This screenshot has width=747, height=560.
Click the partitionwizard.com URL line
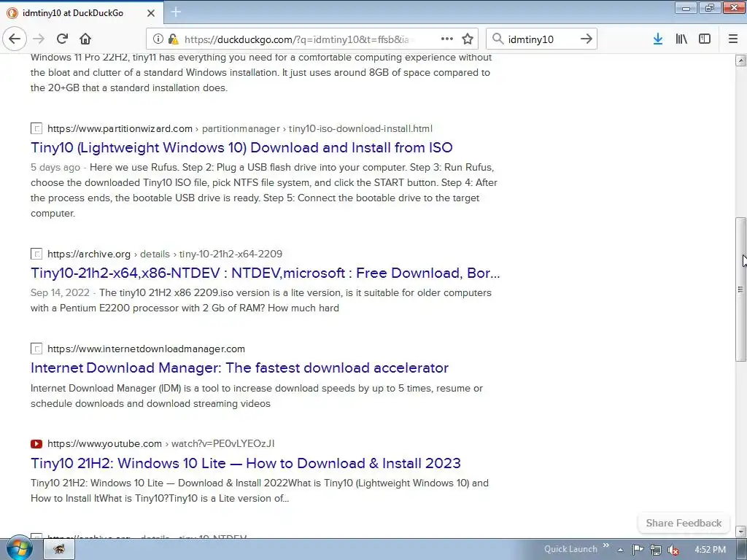[240, 128]
